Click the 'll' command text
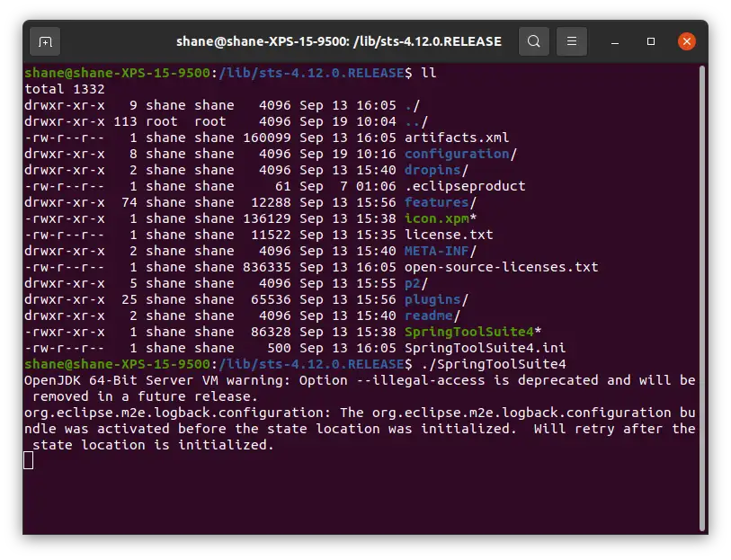Viewport: 731px width, 560px height. [428, 73]
